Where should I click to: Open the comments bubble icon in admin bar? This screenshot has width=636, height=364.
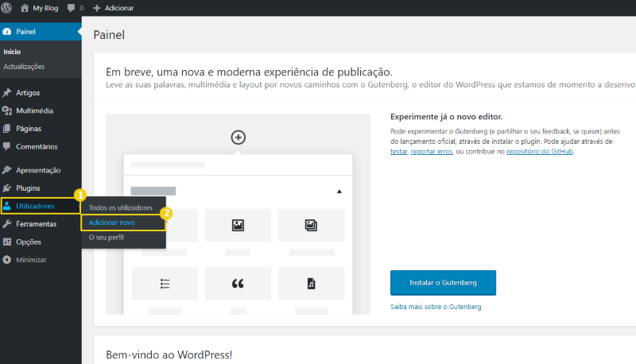pos(71,8)
